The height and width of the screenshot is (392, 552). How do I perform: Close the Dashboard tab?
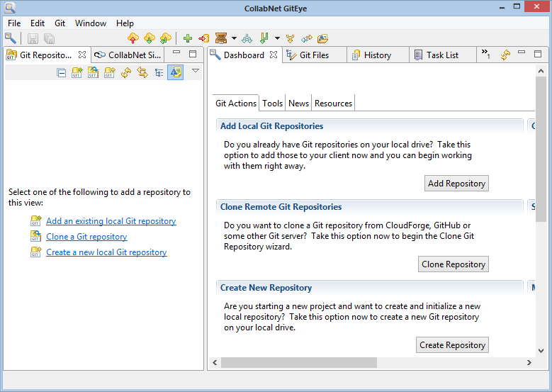coord(274,55)
